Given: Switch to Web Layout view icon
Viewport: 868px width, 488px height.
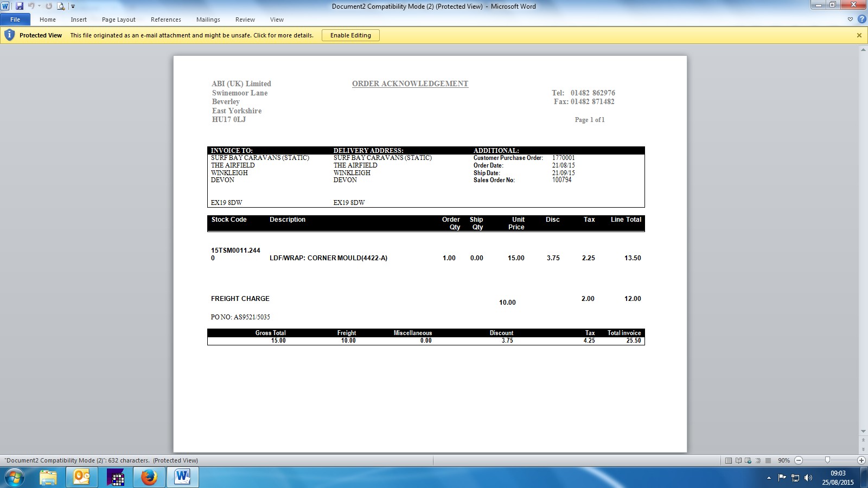Looking at the screenshot, I should (x=748, y=460).
